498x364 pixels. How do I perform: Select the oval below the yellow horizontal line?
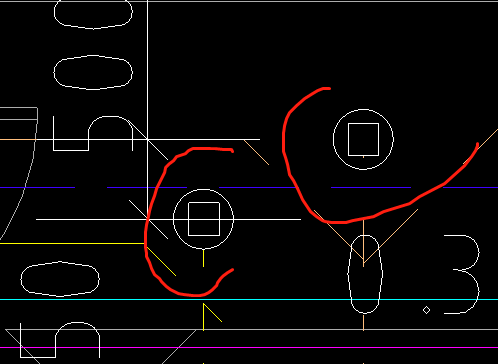(x=60, y=279)
